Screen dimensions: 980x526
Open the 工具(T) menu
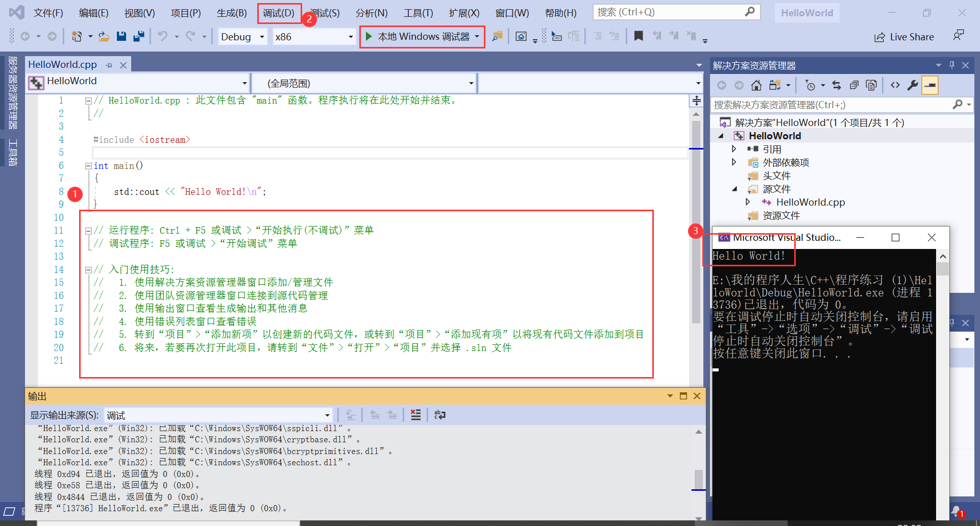(x=419, y=13)
